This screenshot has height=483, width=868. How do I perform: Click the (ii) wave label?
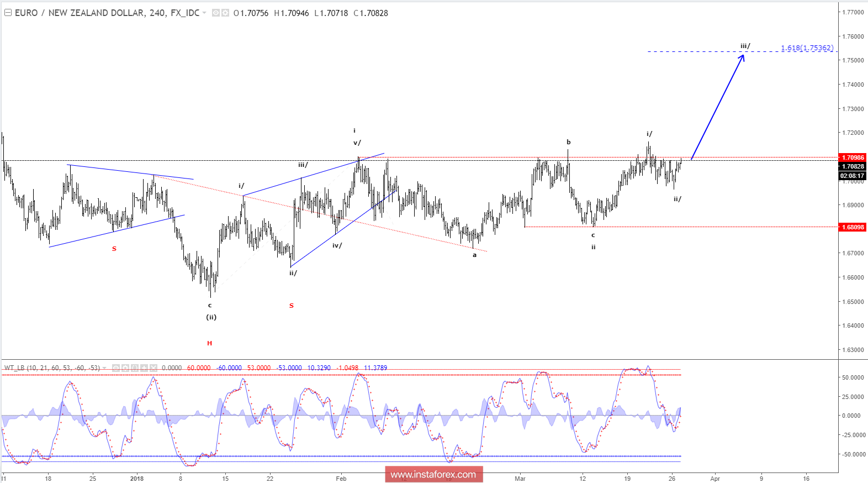point(211,317)
